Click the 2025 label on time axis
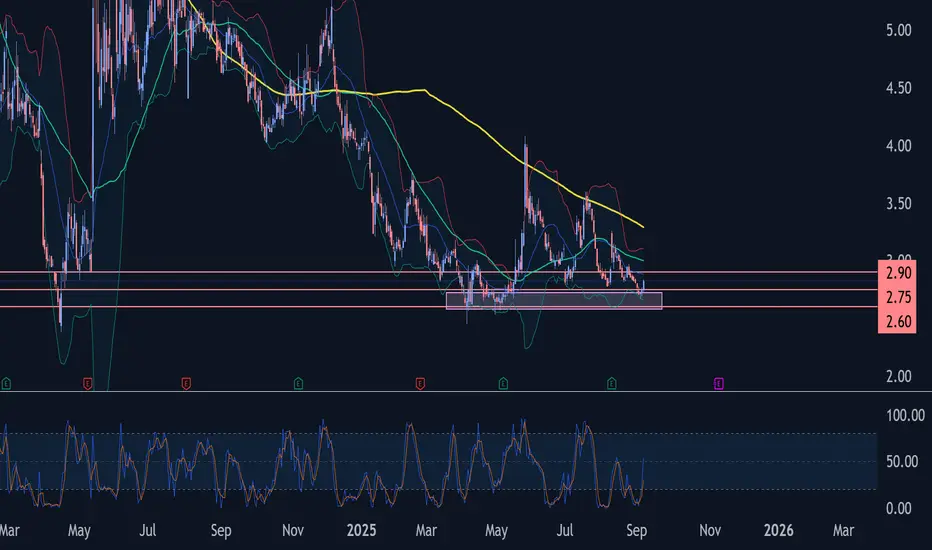The image size is (932, 550). point(361,530)
